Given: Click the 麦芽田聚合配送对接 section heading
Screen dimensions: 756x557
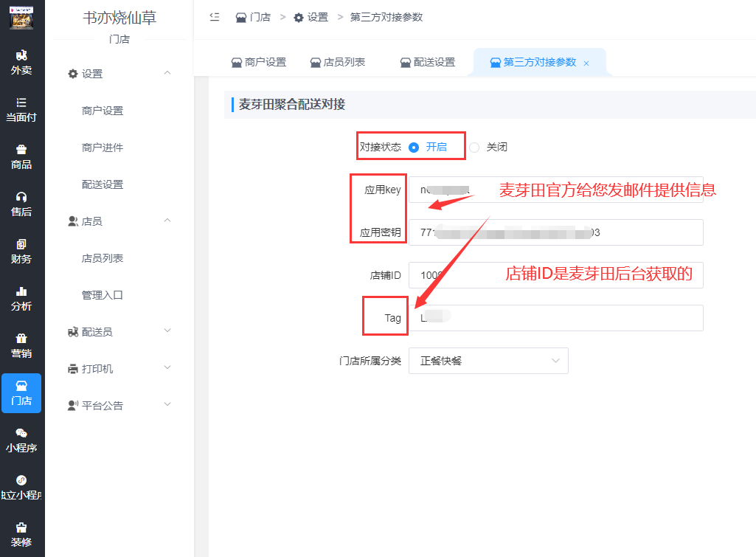Looking at the screenshot, I should tap(292, 104).
